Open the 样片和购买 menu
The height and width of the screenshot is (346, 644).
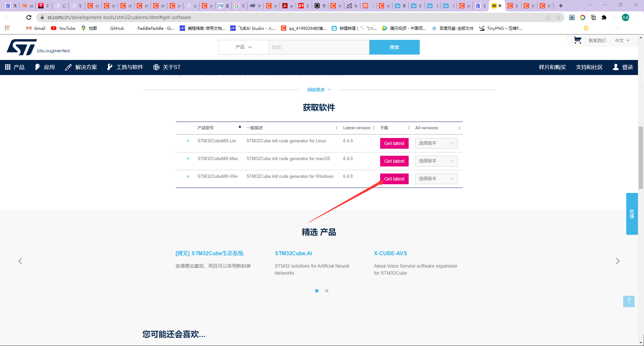(x=552, y=67)
